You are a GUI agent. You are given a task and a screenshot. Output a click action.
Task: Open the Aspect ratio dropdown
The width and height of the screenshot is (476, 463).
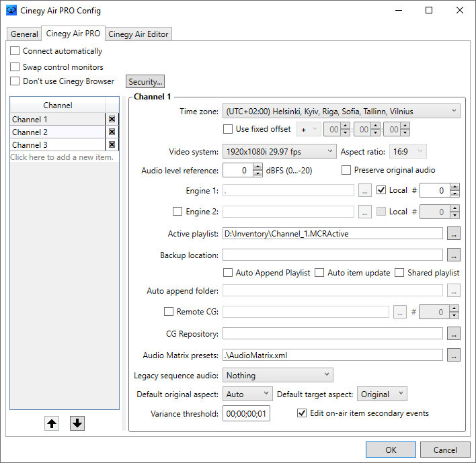(x=407, y=151)
